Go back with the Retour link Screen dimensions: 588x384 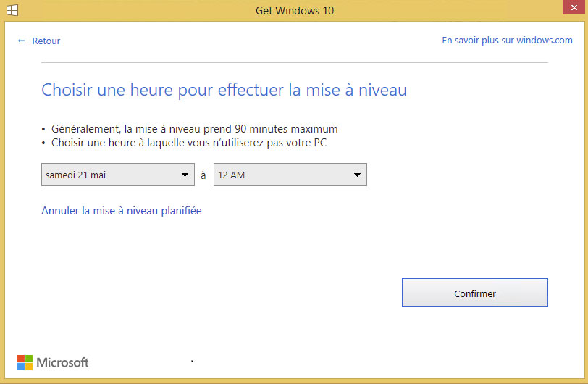tap(38, 41)
